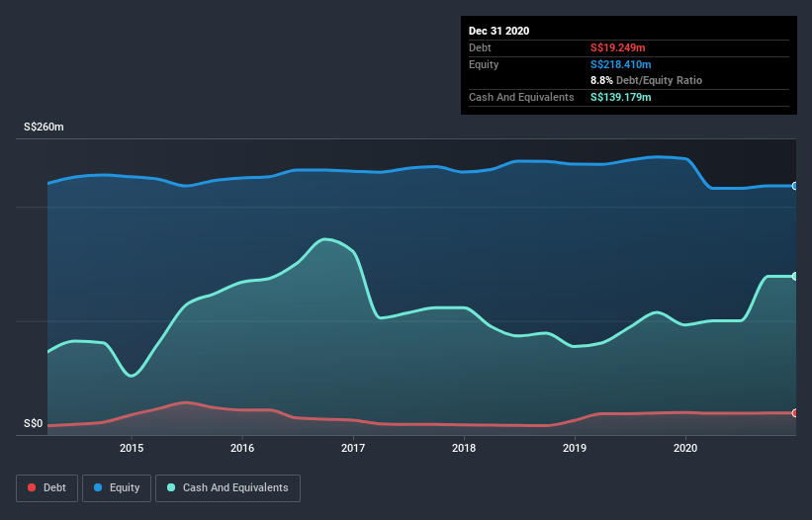The image size is (812, 520).
Task: Click the 2020 x-axis label
Action: tap(685, 448)
